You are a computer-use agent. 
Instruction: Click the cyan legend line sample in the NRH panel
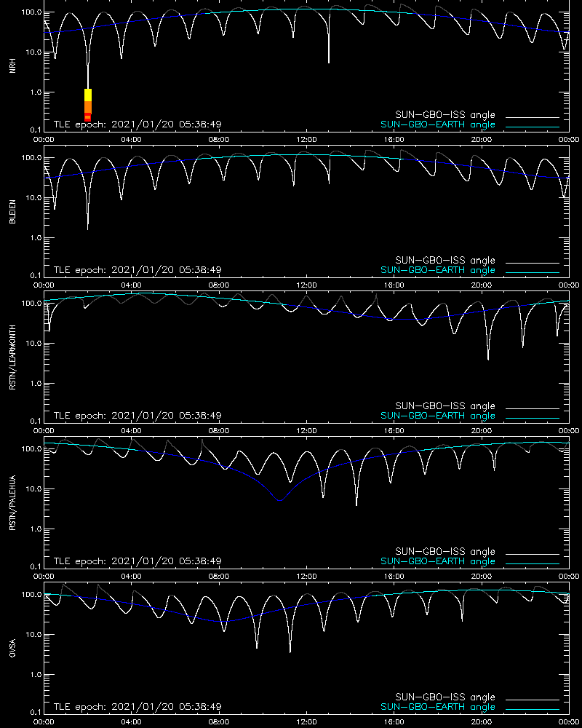point(533,127)
